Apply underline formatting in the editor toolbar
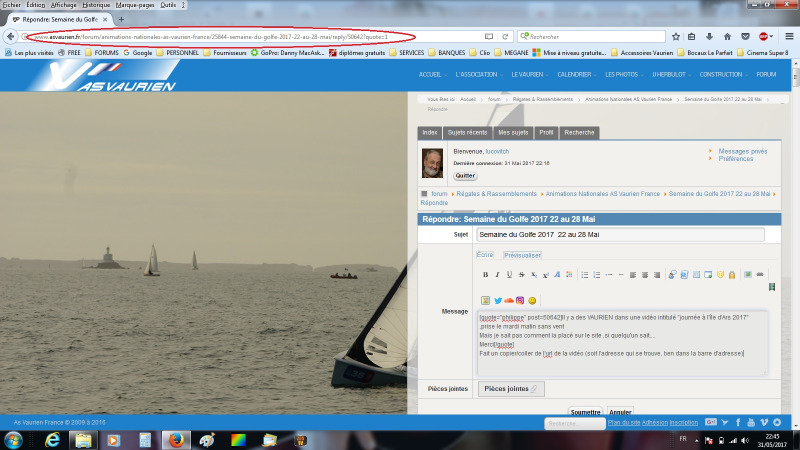Screen dimensions: 800x450 coord(510,274)
